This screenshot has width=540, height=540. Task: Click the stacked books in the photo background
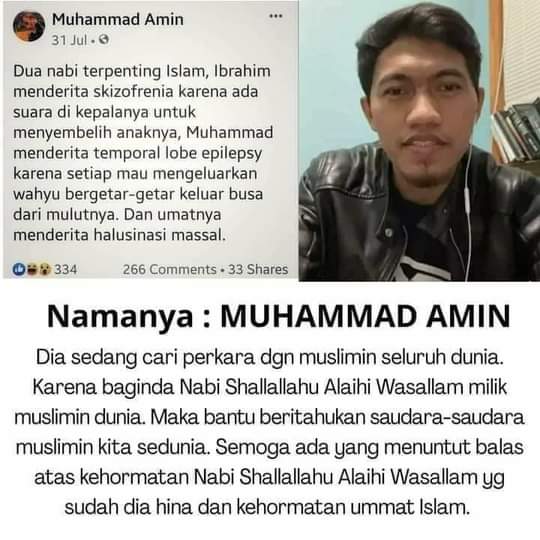coord(515,133)
